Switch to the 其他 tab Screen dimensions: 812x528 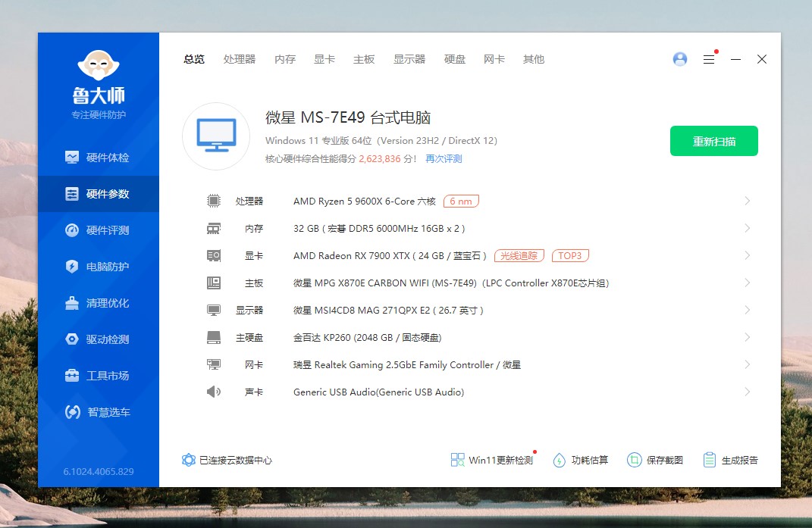click(534, 59)
